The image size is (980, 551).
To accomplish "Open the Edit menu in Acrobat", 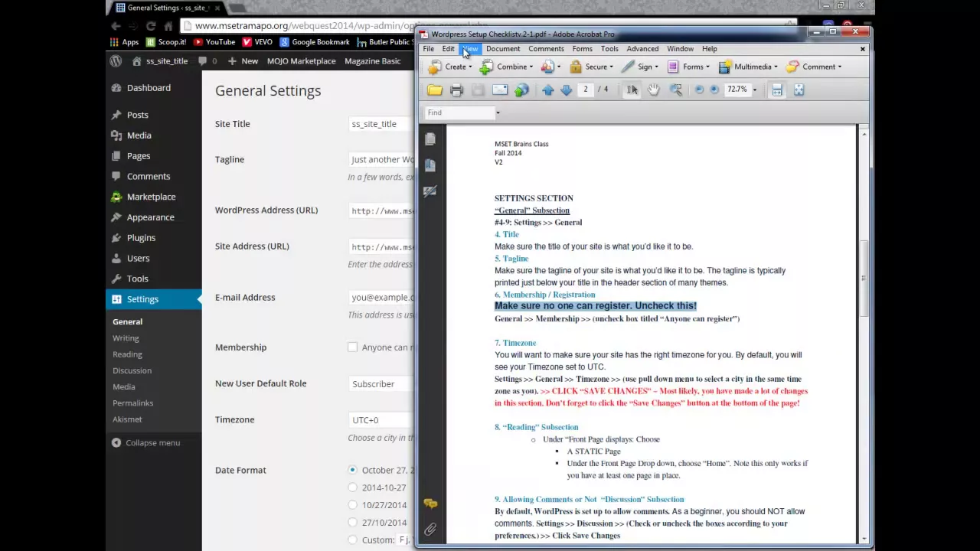I will pyautogui.click(x=449, y=49).
